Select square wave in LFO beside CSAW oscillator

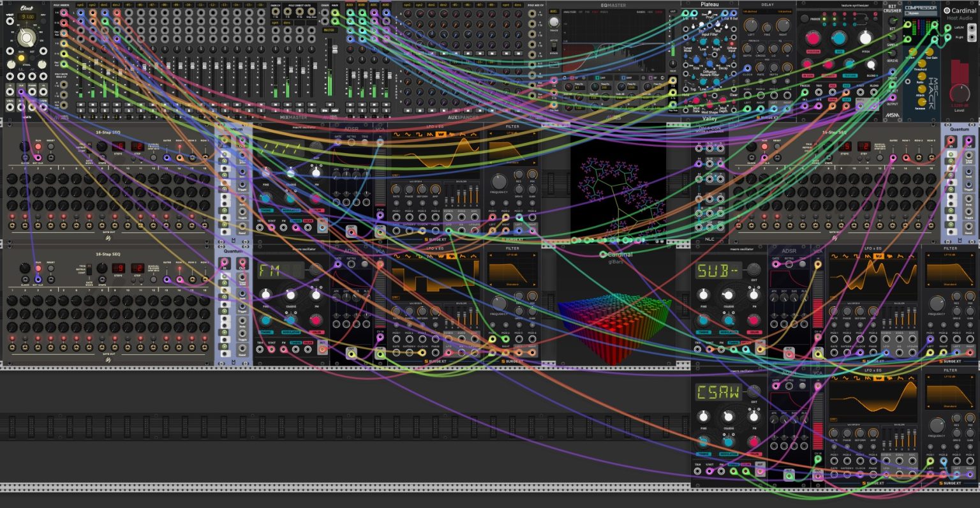(857, 379)
